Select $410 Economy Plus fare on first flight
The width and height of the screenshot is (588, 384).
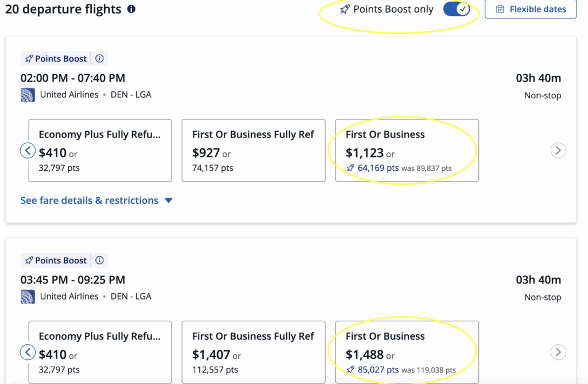pyautogui.click(x=100, y=151)
